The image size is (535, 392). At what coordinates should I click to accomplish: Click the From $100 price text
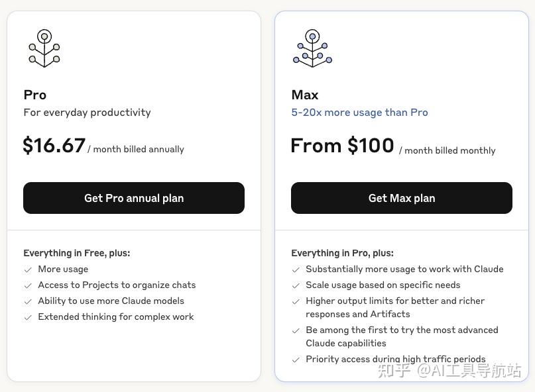click(342, 146)
